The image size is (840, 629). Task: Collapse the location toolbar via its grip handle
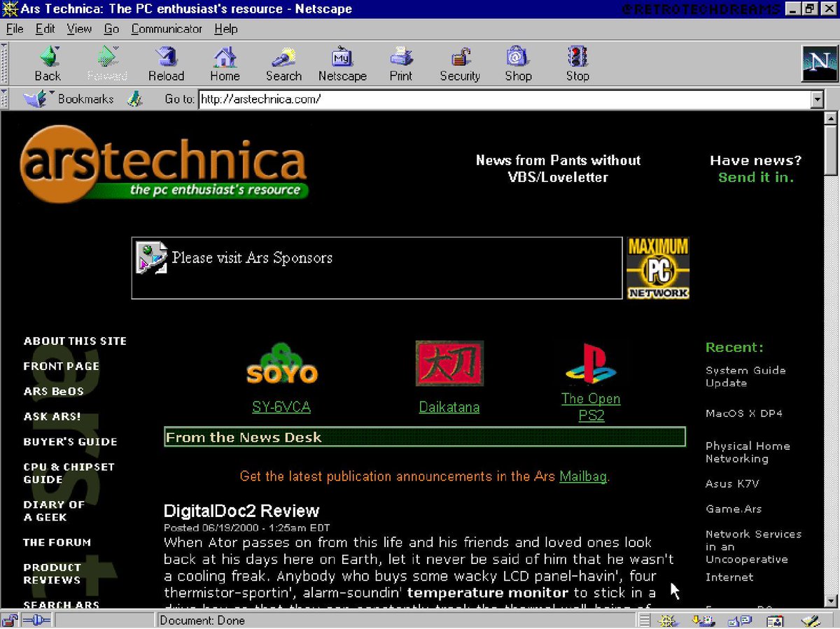(x=3, y=99)
